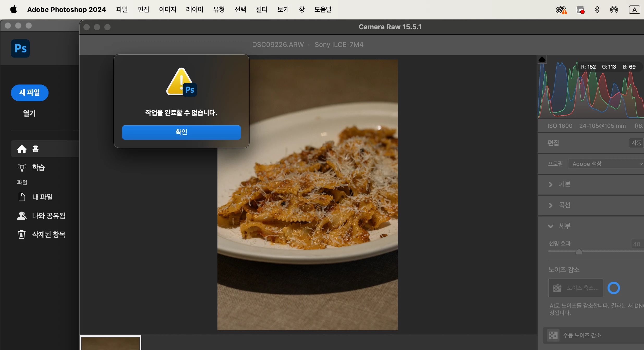Open the My Files document icon
Viewport: 644px width, 350px height.
(22, 197)
